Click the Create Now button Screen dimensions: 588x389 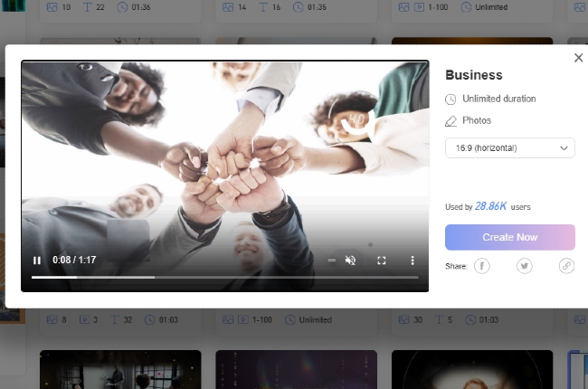point(510,237)
